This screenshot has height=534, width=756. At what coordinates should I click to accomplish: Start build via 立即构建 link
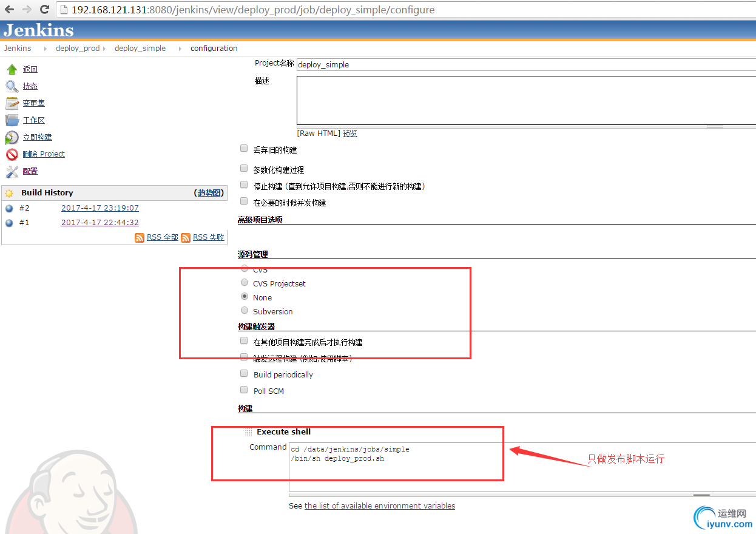coord(38,137)
